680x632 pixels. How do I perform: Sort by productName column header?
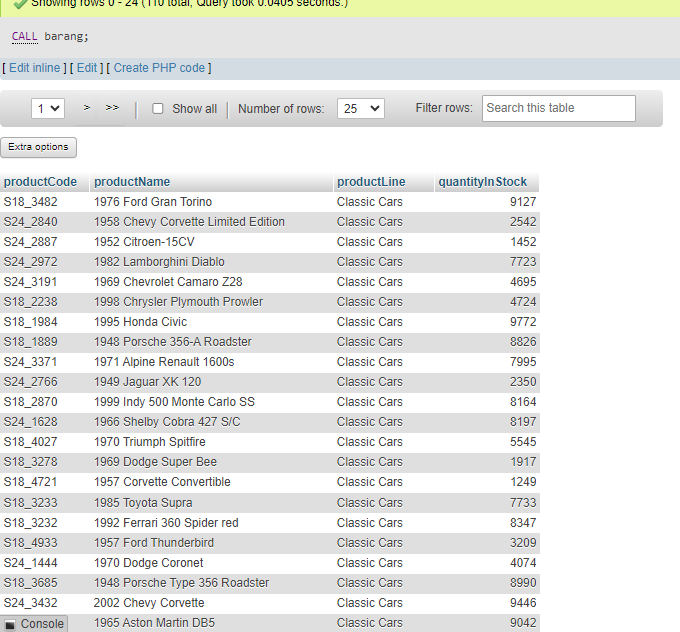pos(132,182)
